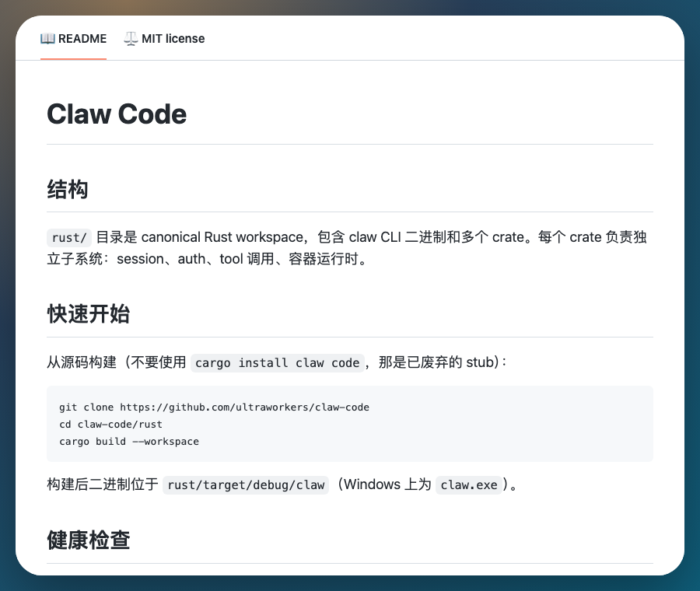Viewport: 700px width, 591px height.
Task: Click the 健康检查 section heading
Action: click(x=89, y=540)
